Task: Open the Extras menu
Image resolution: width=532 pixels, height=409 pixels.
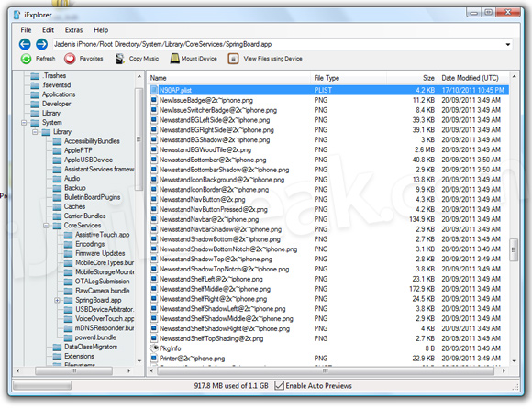Action: point(73,30)
